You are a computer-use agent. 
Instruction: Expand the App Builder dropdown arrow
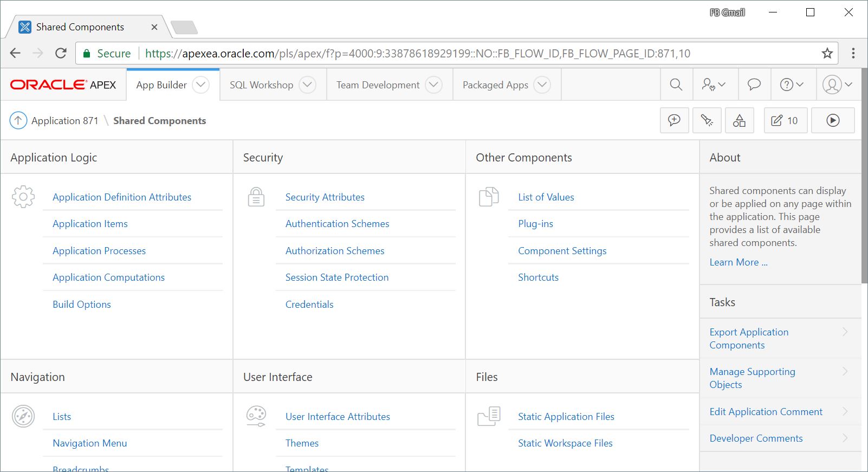point(200,85)
